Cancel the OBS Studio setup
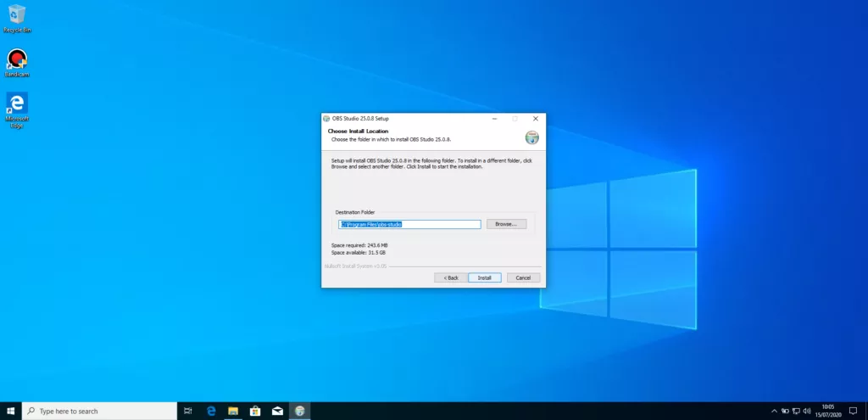This screenshot has height=420, width=868. click(x=523, y=277)
